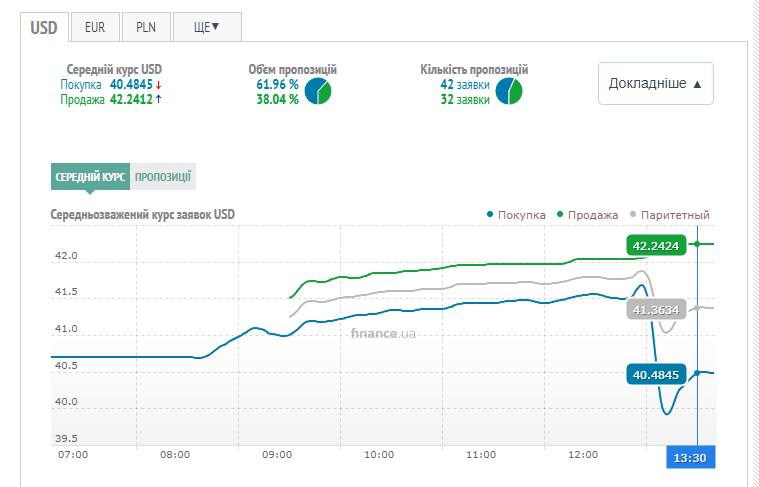The height and width of the screenshot is (487, 759).
Task: Select the USD currency tab
Action: (x=44, y=27)
